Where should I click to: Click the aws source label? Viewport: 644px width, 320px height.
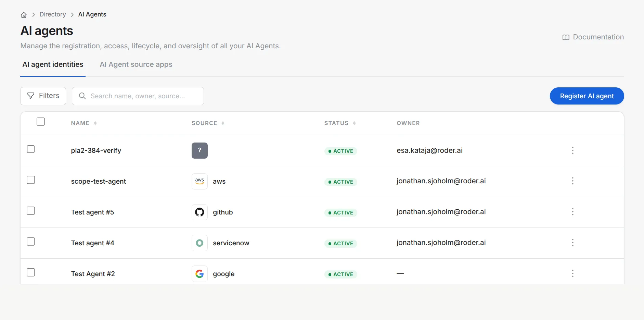click(x=219, y=182)
